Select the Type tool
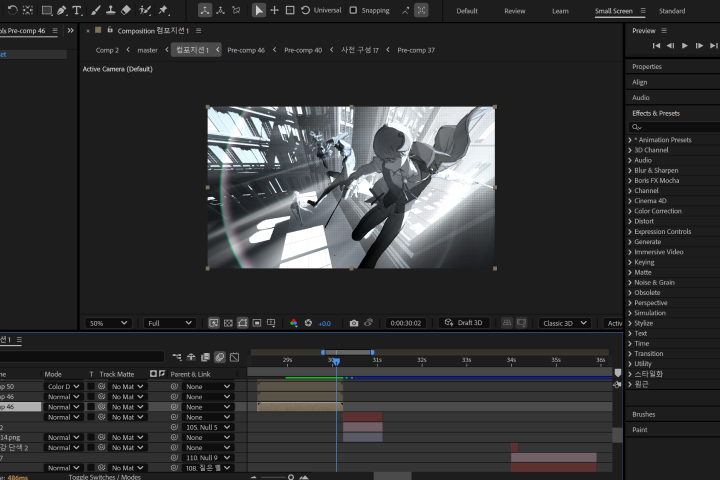Screen dimensions: 720x480 (77, 10)
